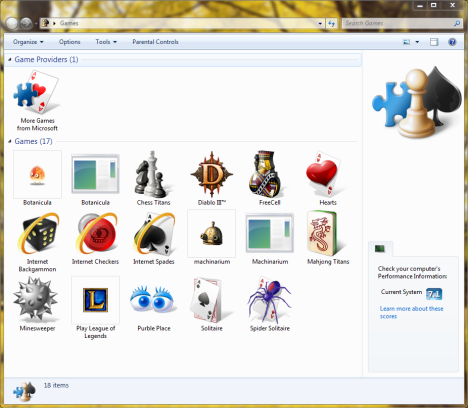The width and height of the screenshot is (468, 408).
Task: Select Internet Spades icon
Action: coord(154,234)
